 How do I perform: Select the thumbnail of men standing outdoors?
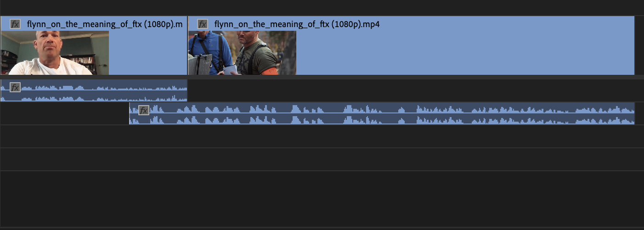tap(242, 53)
